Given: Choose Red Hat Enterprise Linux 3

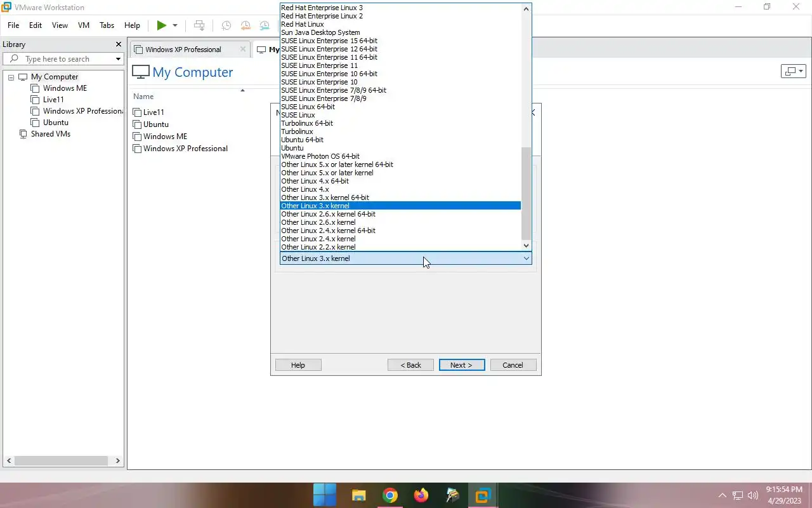Looking at the screenshot, I should point(400,8).
